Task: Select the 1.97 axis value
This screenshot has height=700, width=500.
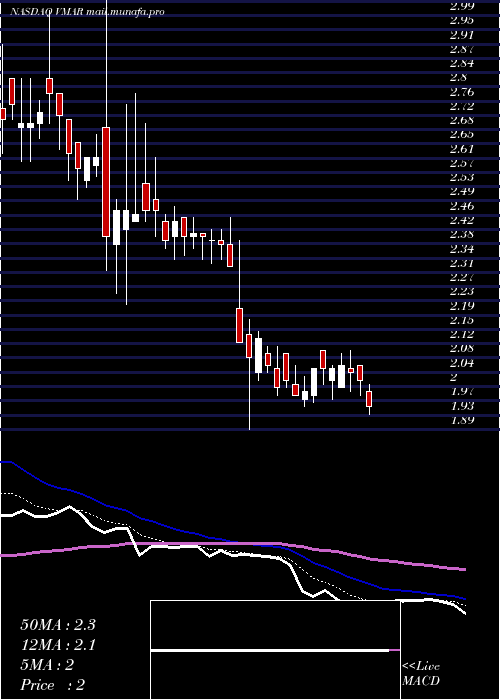Action: coord(461,392)
